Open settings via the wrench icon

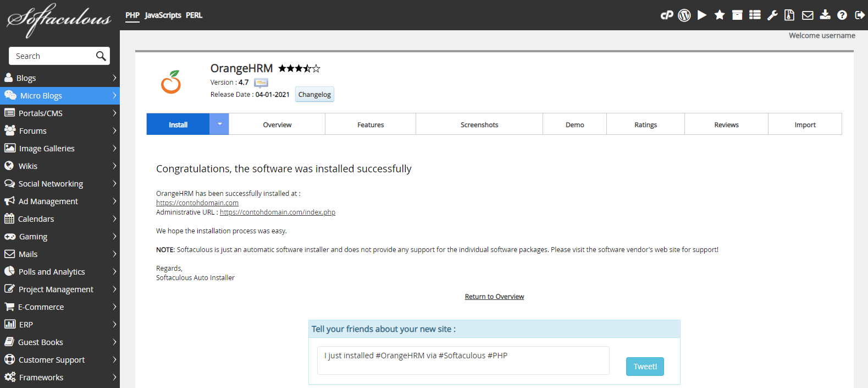772,15
